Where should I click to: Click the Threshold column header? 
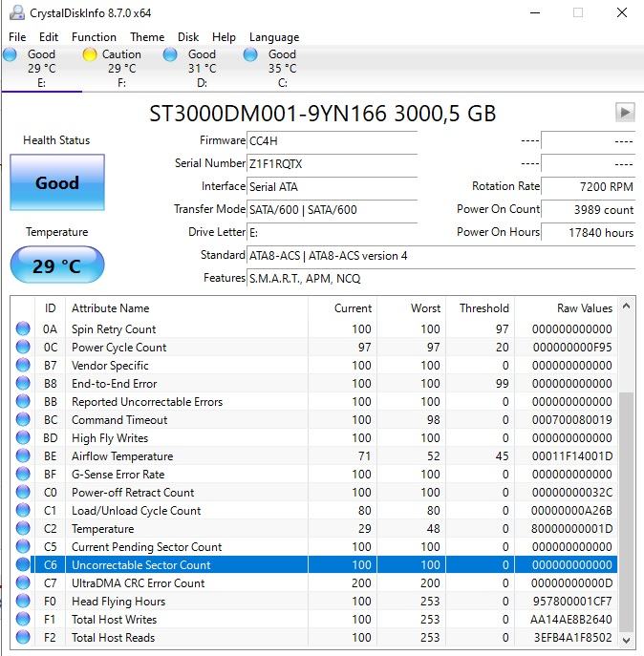tap(481, 308)
